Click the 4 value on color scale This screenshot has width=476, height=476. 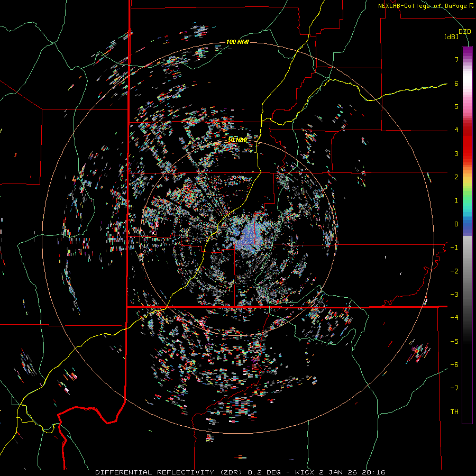(456, 130)
